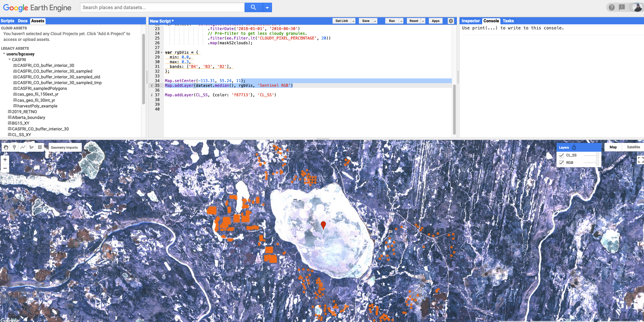Zoom in on the map
Screen dimensions: 644x322
[5, 159]
